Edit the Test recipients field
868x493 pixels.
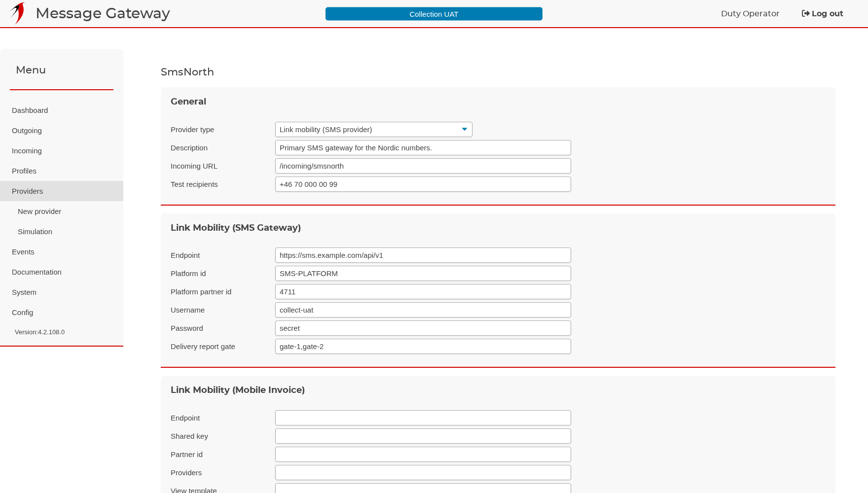pos(423,184)
